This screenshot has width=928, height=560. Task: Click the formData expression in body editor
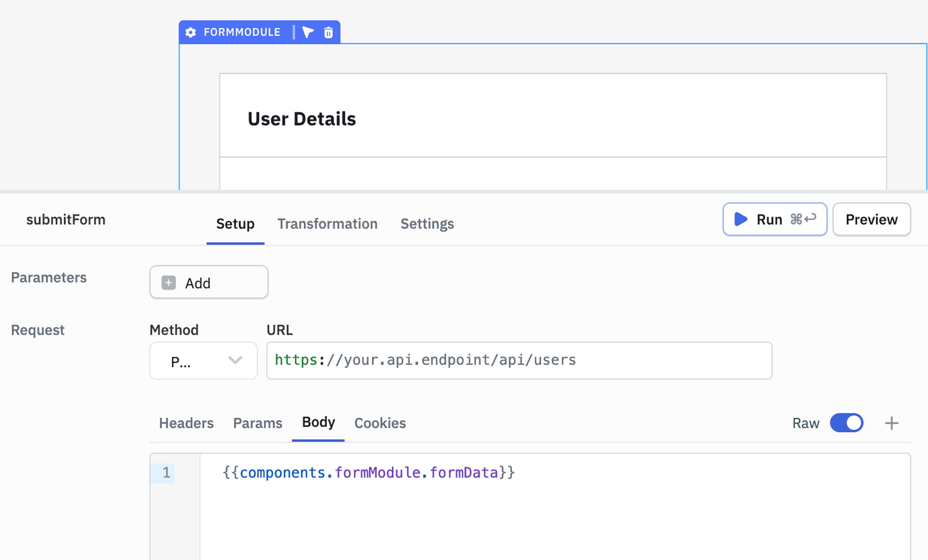point(463,473)
